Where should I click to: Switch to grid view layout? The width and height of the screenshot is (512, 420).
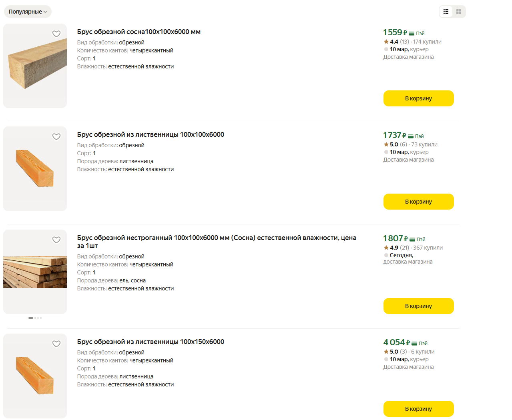459,12
